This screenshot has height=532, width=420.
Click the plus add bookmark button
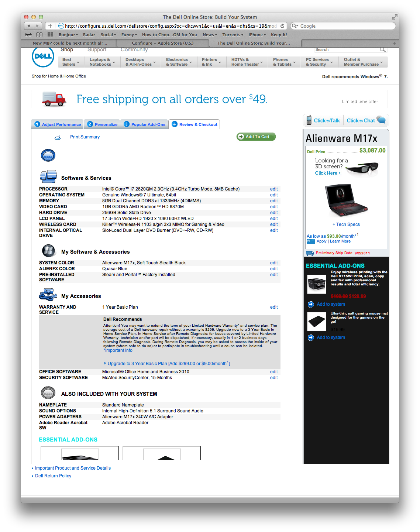coord(50,26)
